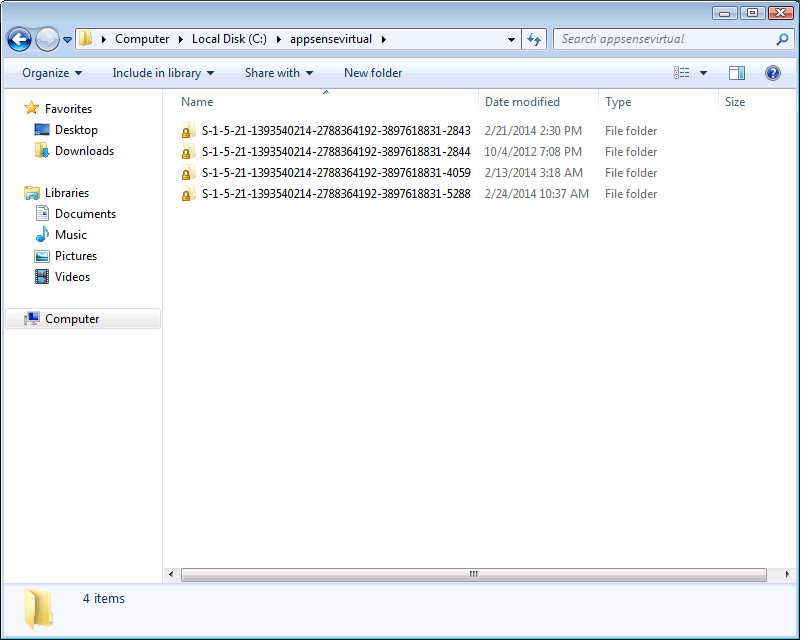Image resolution: width=809 pixels, height=640 pixels.
Task: Sort by Date modified column header
Action: 522,102
